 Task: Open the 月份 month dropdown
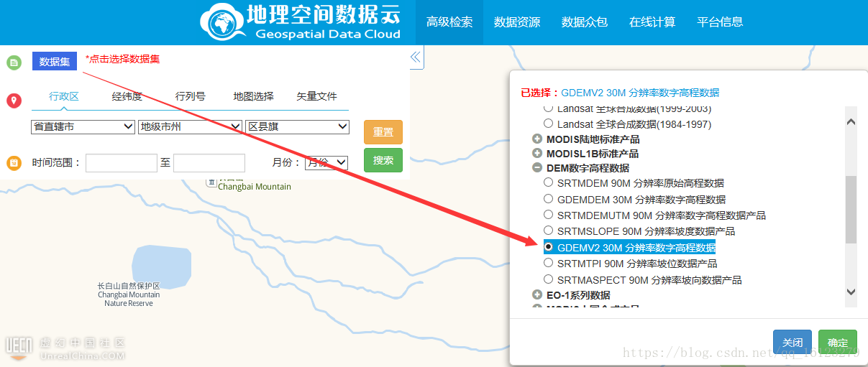[326, 162]
